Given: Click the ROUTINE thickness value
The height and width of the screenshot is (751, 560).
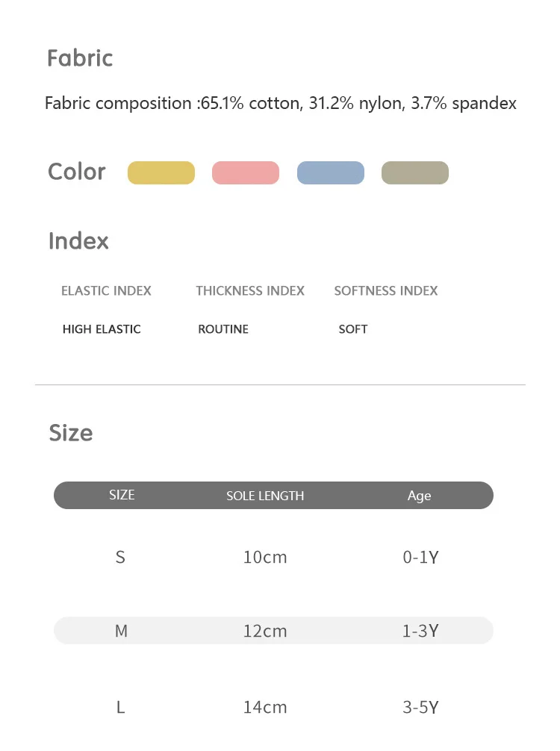Looking at the screenshot, I should coord(223,329).
